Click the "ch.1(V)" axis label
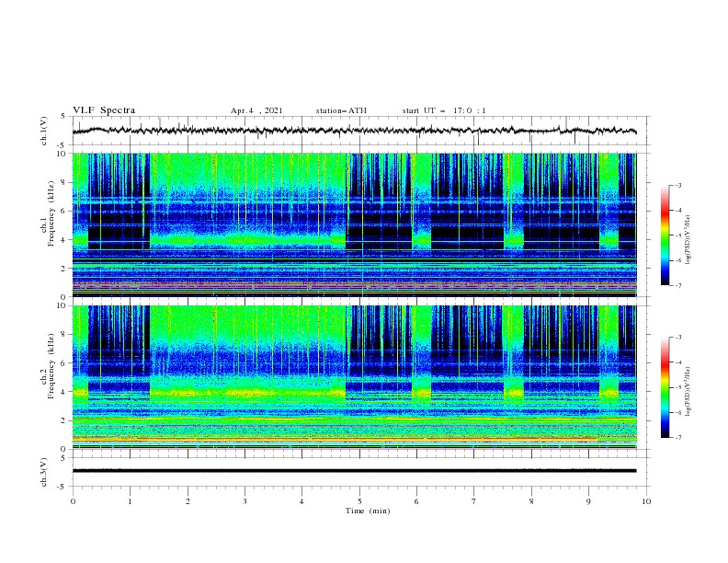 (x=44, y=131)
